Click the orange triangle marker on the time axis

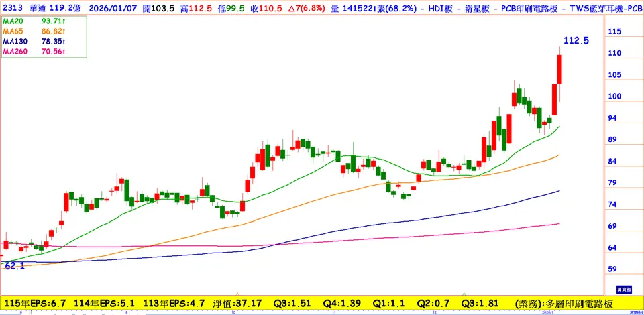237,294
